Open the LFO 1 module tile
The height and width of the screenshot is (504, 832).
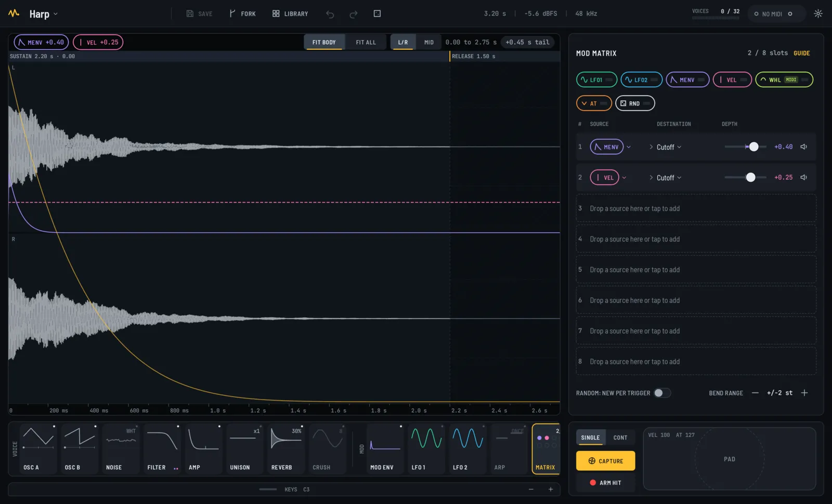pos(427,449)
